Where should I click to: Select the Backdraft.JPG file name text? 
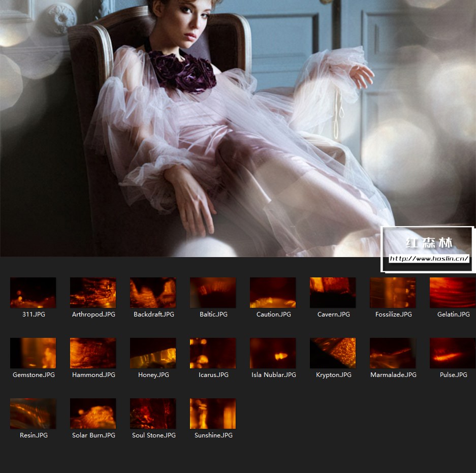[x=154, y=314]
